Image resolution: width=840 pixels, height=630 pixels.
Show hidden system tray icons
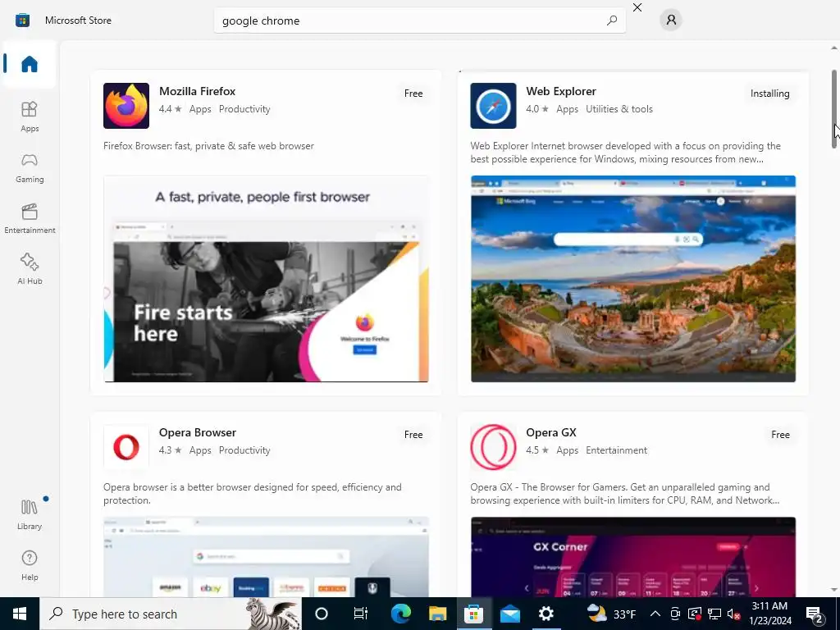click(655, 614)
